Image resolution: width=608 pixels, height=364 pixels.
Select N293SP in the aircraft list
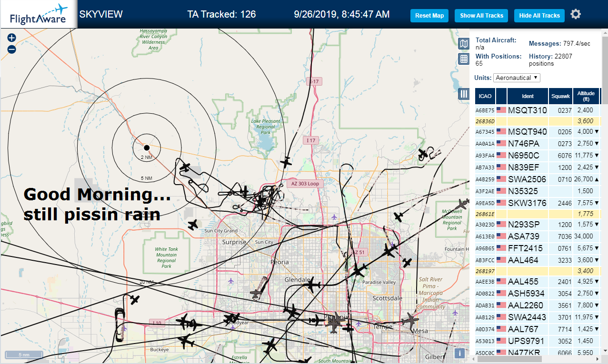537,224
